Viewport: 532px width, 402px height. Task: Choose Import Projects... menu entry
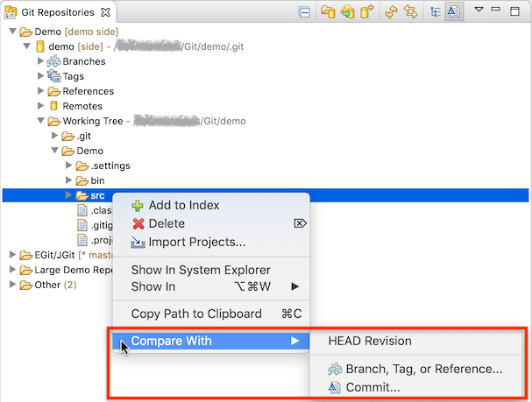[211, 242]
